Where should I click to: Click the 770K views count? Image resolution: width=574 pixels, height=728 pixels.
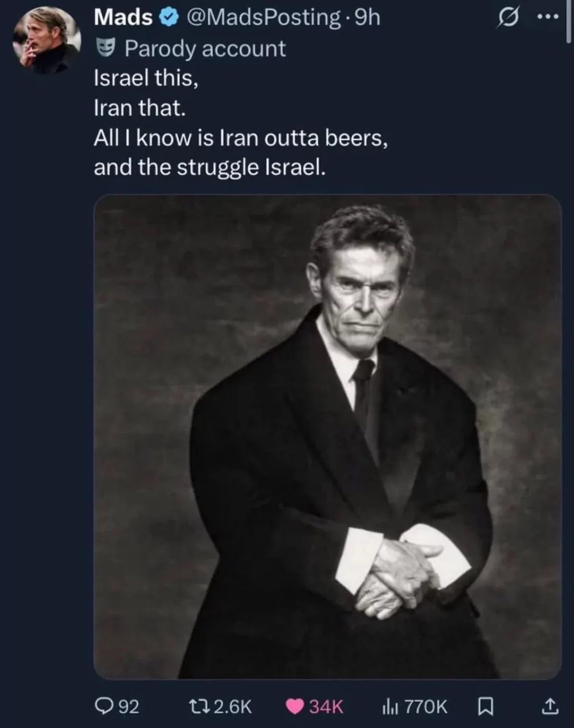426,706
